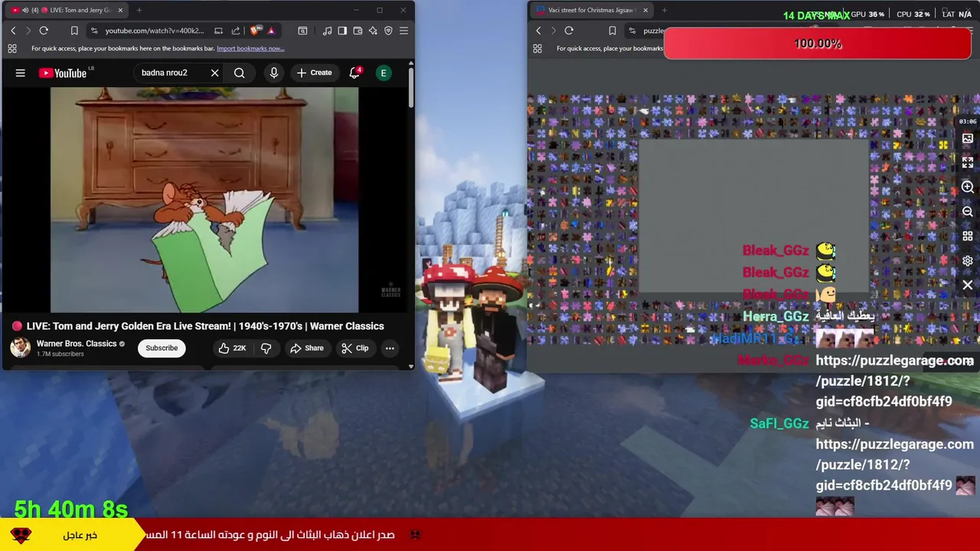
Task: Bookmark the puzzle page
Action: click(612, 31)
